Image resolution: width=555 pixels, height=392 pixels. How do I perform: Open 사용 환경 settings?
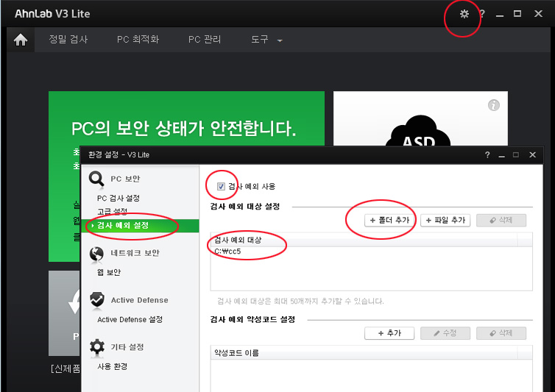[x=112, y=366]
